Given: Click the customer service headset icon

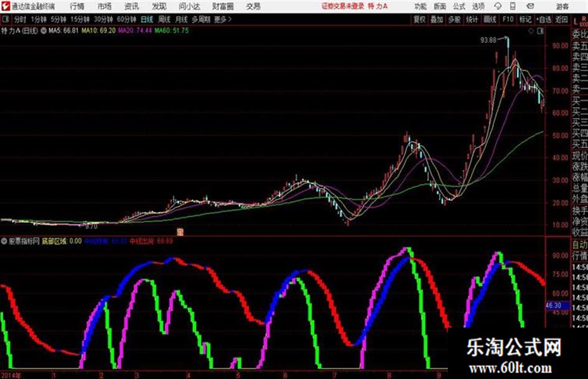Looking at the screenshot, I should point(498,6).
